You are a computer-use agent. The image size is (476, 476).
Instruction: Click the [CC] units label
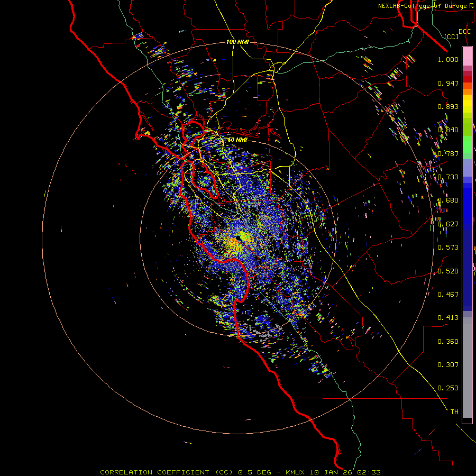pos(452,36)
